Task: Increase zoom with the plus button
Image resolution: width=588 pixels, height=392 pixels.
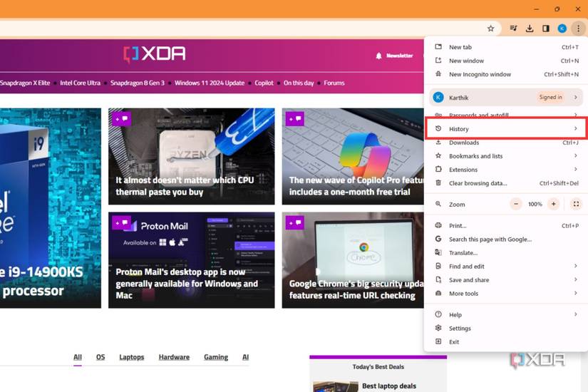Action: (554, 204)
